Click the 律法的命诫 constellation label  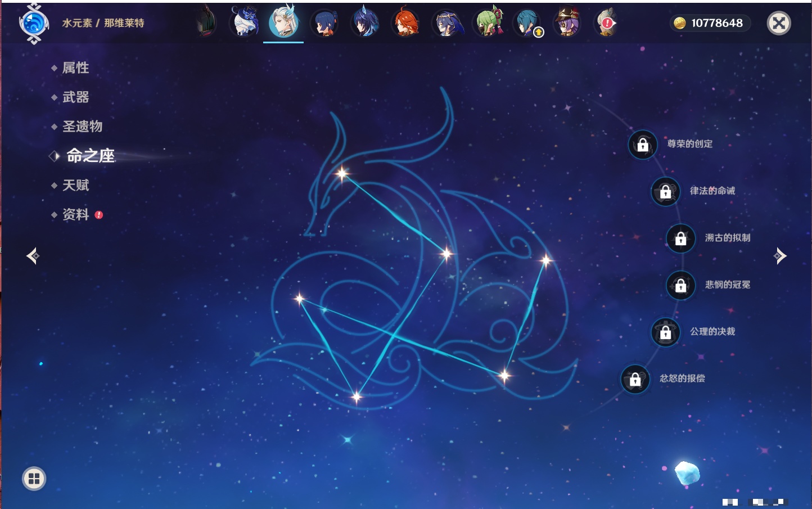[712, 191]
